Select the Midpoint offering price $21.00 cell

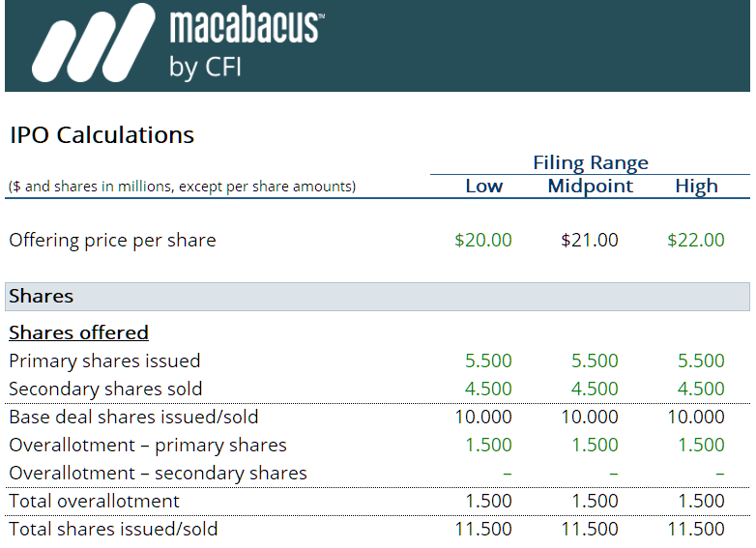[590, 241]
